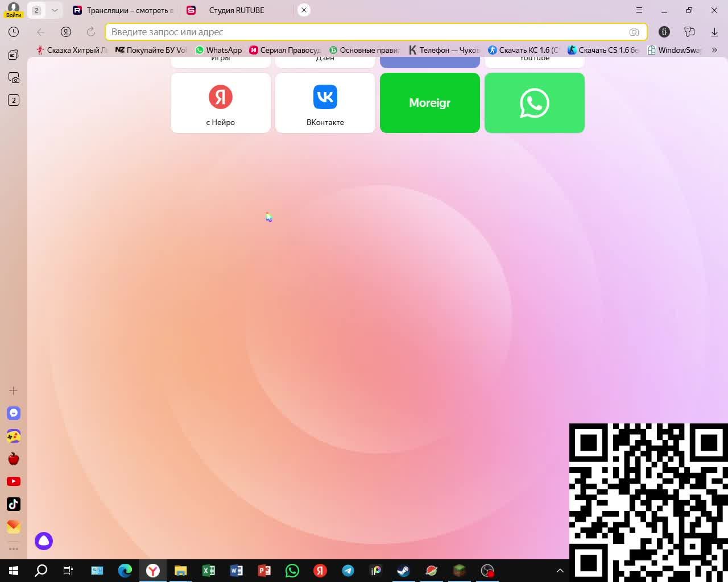728x582 pixels.
Task: Open the WhatsApp bookmark in bookmarks bar
Action: [219, 50]
